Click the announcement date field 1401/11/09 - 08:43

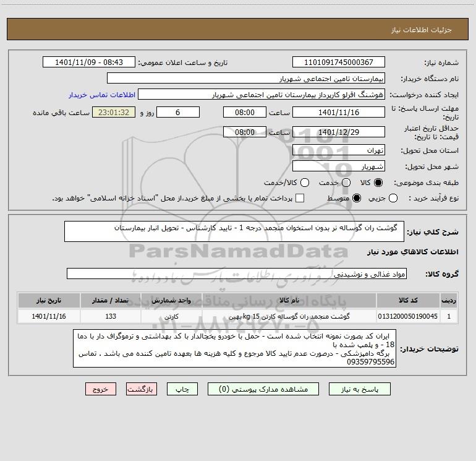tap(88, 62)
